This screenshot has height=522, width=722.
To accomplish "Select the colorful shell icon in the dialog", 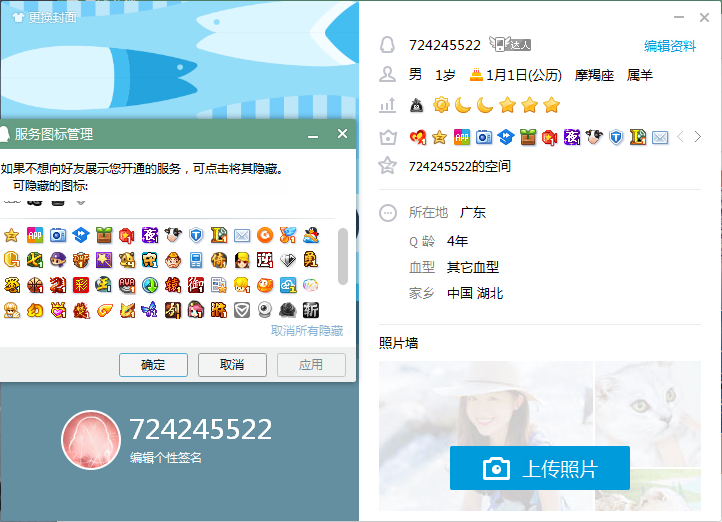I will tap(311, 285).
